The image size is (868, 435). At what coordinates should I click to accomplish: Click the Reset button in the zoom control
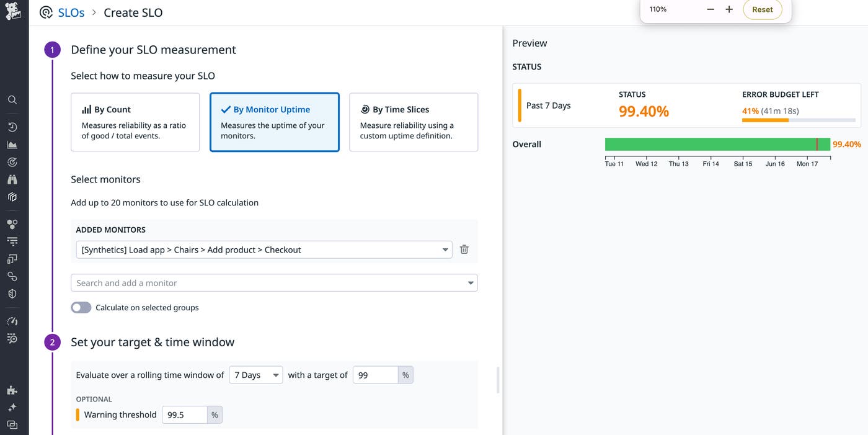[x=762, y=9]
